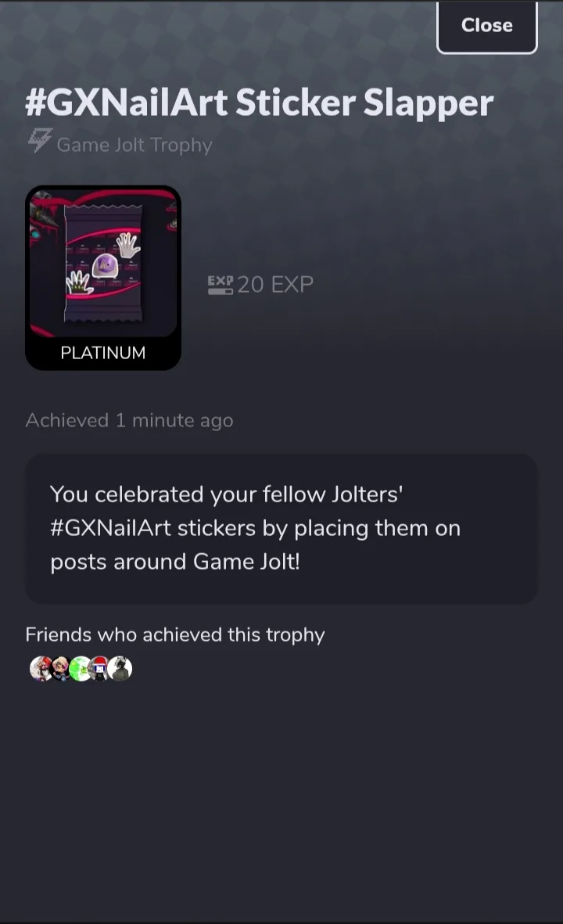Open the sticker pack trophy thumbnail

103,278
